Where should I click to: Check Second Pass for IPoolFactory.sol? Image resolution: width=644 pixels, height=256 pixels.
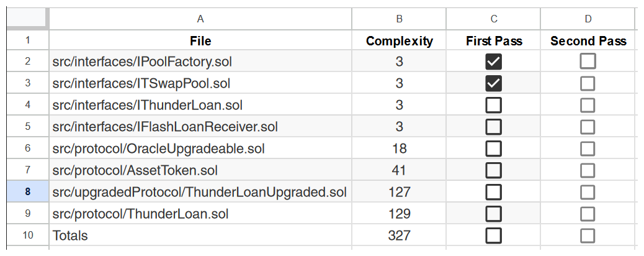[588, 62]
